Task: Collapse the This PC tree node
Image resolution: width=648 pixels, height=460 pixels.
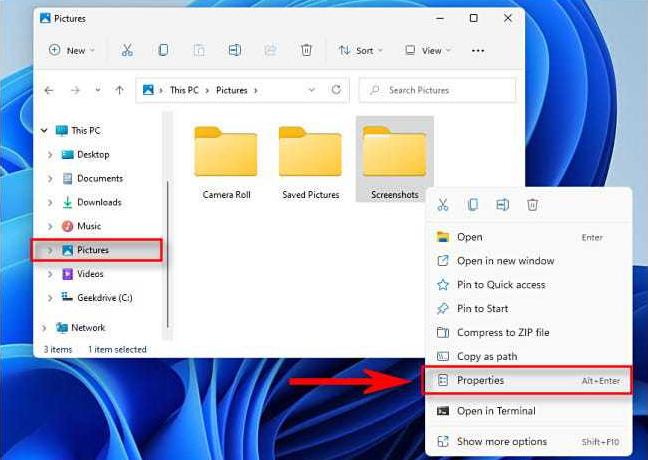Action: pyautogui.click(x=44, y=131)
